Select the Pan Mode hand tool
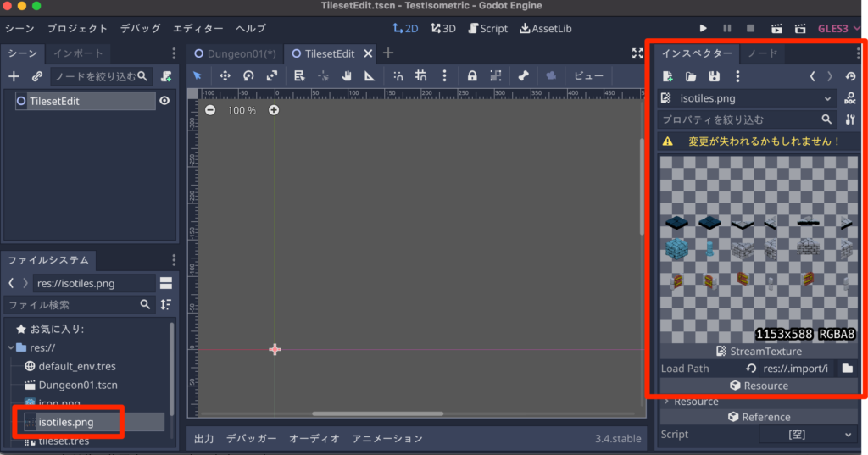This screenshot has width=868, height=455. coord(347,76)
